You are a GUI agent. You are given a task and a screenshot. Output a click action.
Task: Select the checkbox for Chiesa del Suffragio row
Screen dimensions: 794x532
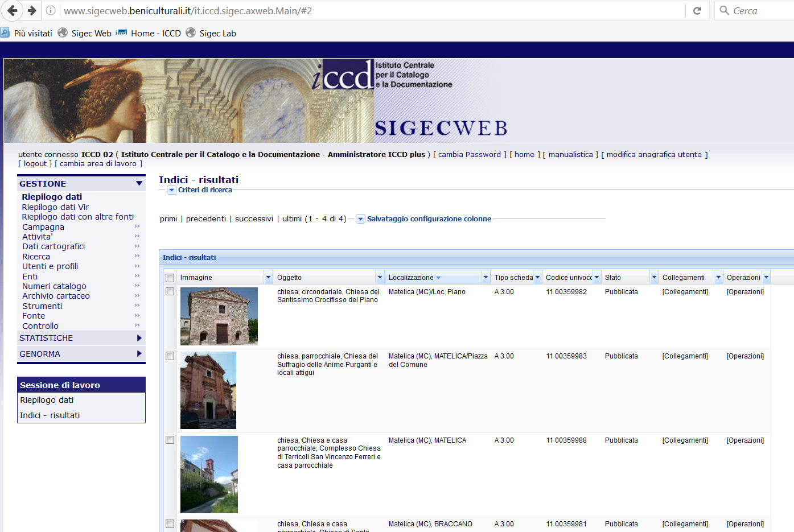tap(170, 356)
